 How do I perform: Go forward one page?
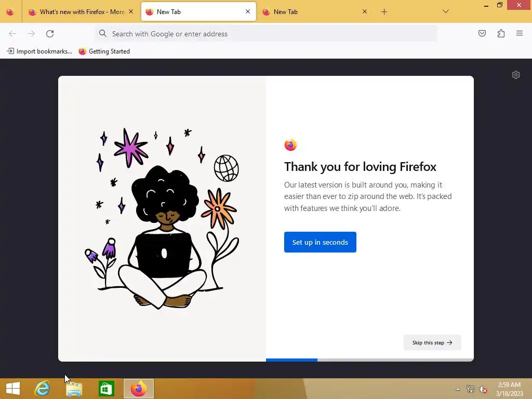point(31,34)
